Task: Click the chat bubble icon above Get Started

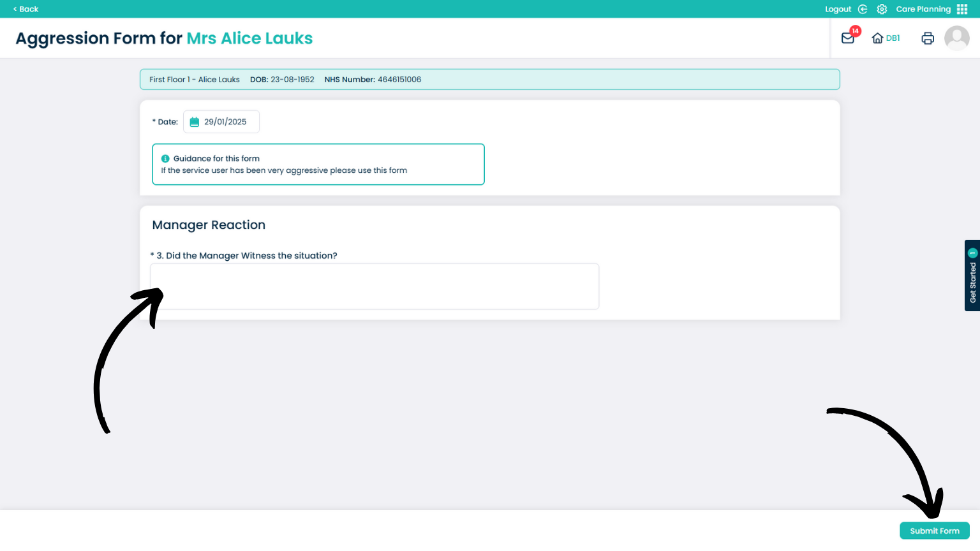Action: click(972, 253)
